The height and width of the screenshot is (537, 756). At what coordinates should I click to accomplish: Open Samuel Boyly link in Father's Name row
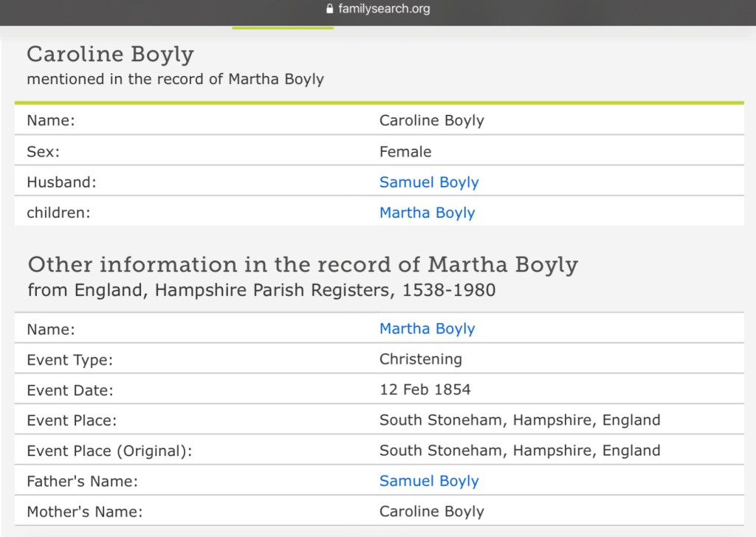(x=428, y=481)
